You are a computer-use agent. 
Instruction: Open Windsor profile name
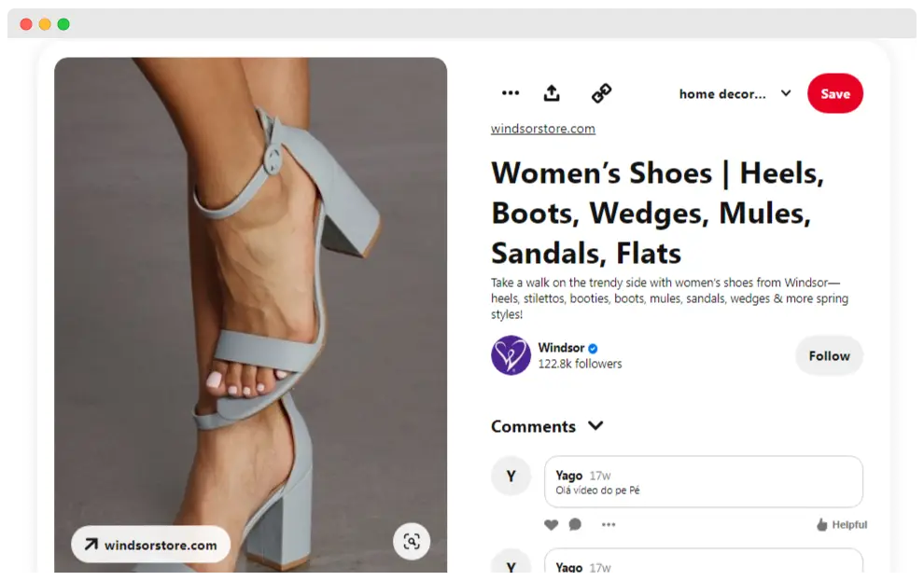point(561,347)
